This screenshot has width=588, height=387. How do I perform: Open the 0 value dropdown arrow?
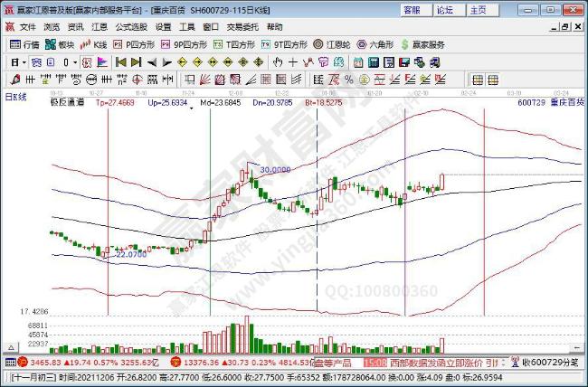75,62
